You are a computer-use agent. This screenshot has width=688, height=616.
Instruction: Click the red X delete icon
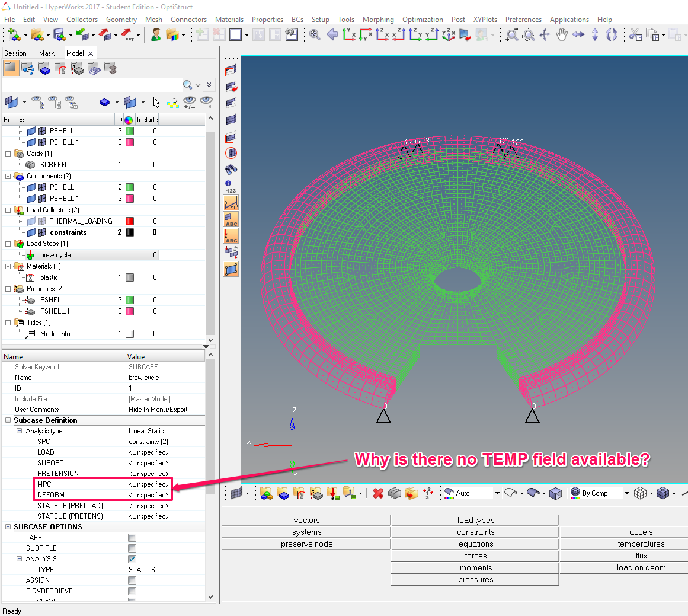[378, 493]
